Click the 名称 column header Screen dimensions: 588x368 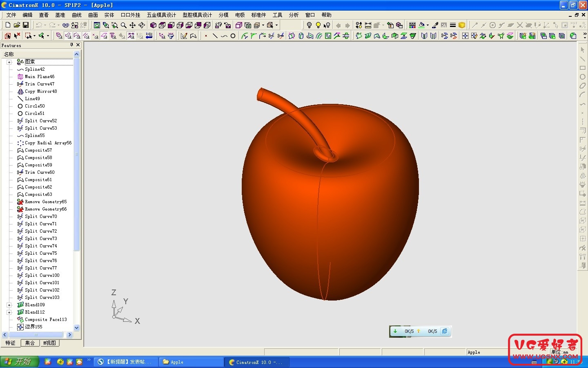(37, 54)
